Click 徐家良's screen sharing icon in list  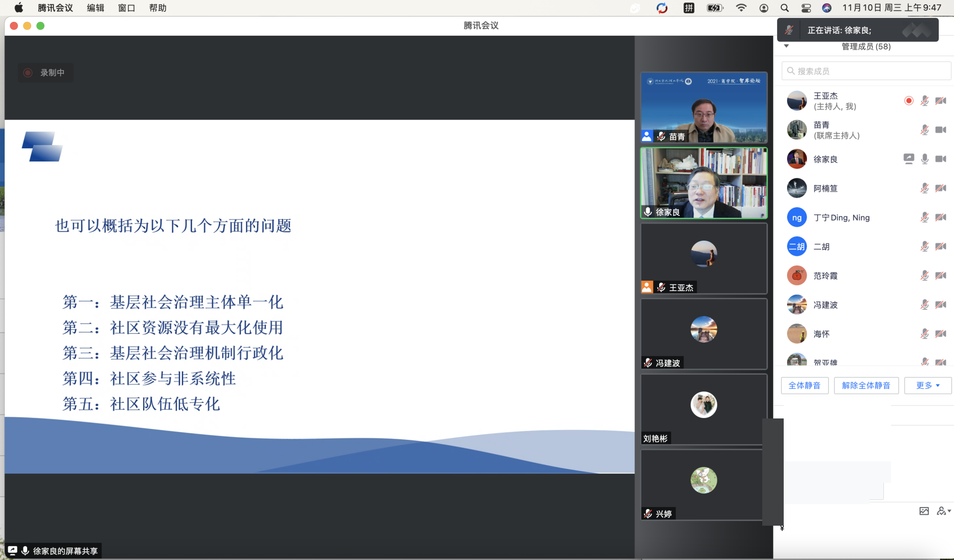[909, 159]
